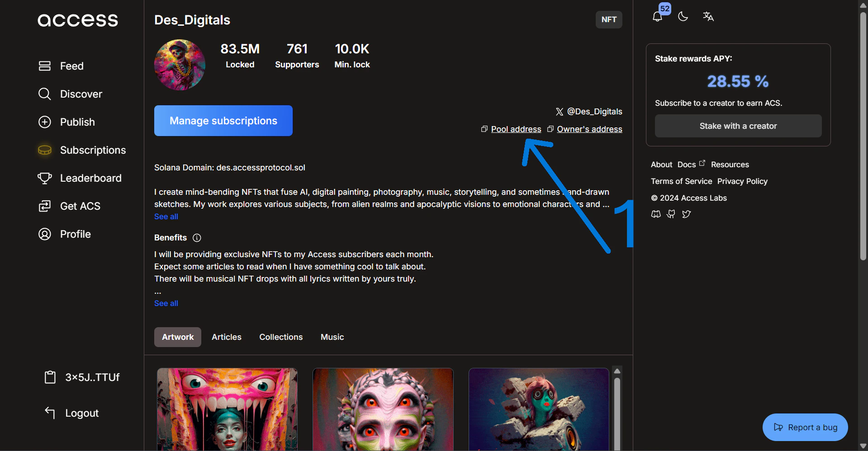
Task: Click the 761 Supporters stat
Action: click(297, 56)
